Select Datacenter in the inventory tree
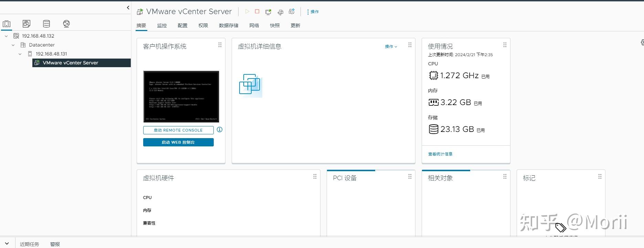The image size is (644, 248). coord(42,45)
